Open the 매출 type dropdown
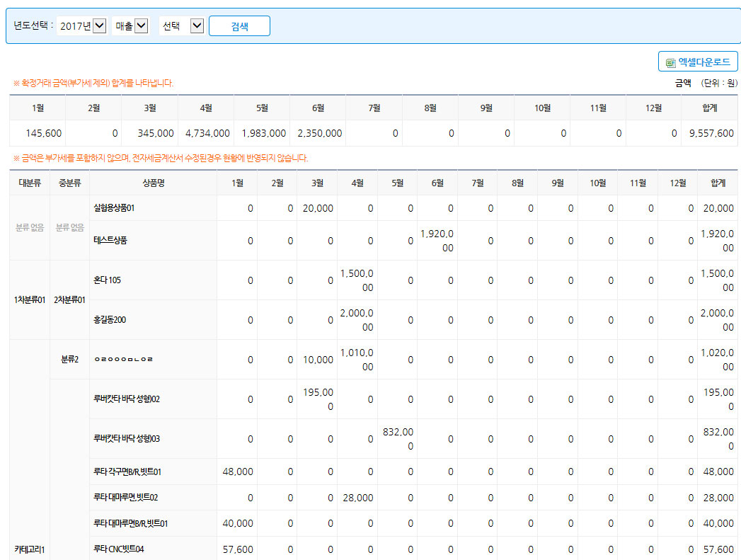Screen dimensions: 741x560 click(131, 25)
